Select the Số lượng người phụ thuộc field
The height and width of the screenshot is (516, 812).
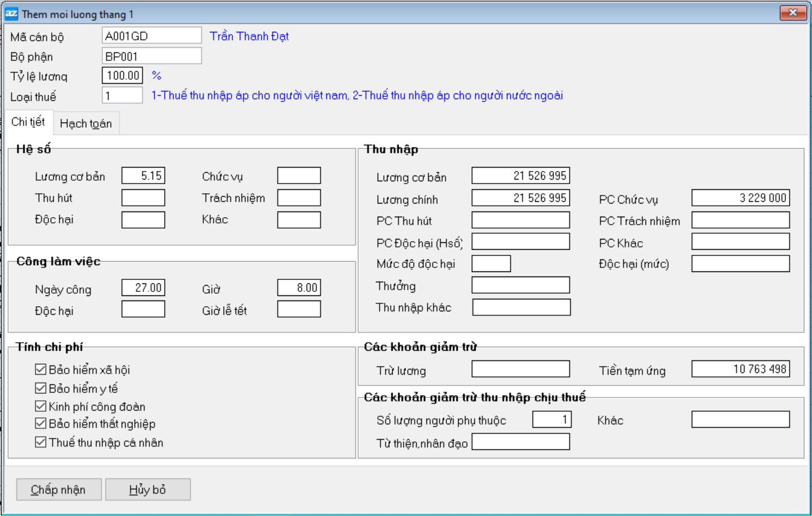point(551,420)
